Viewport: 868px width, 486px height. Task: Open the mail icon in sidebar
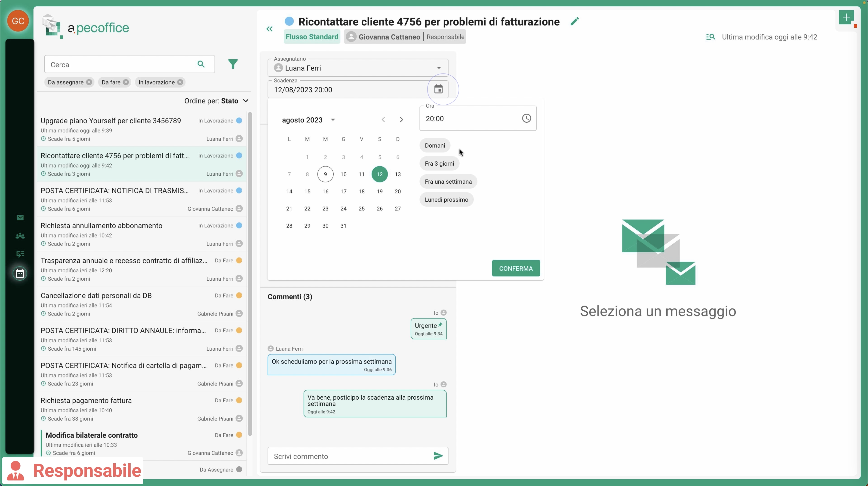[20, 217]
